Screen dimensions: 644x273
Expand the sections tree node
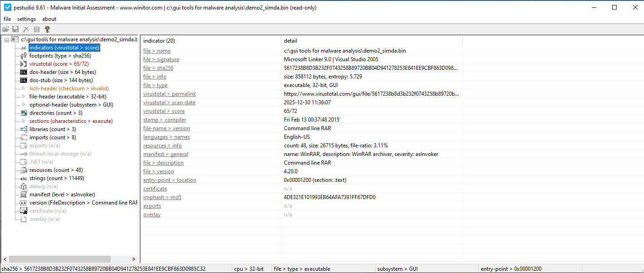23,121
